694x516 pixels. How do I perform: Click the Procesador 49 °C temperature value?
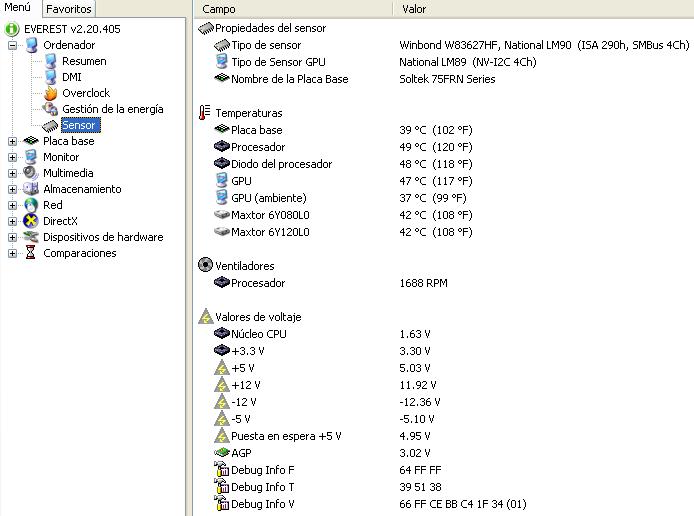pos(436,147)
